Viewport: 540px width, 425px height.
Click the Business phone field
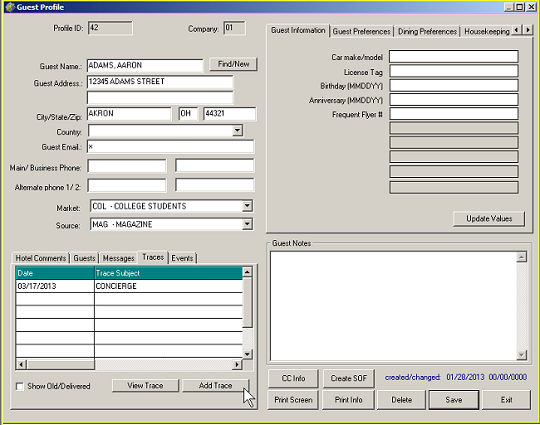pos(215,166)
